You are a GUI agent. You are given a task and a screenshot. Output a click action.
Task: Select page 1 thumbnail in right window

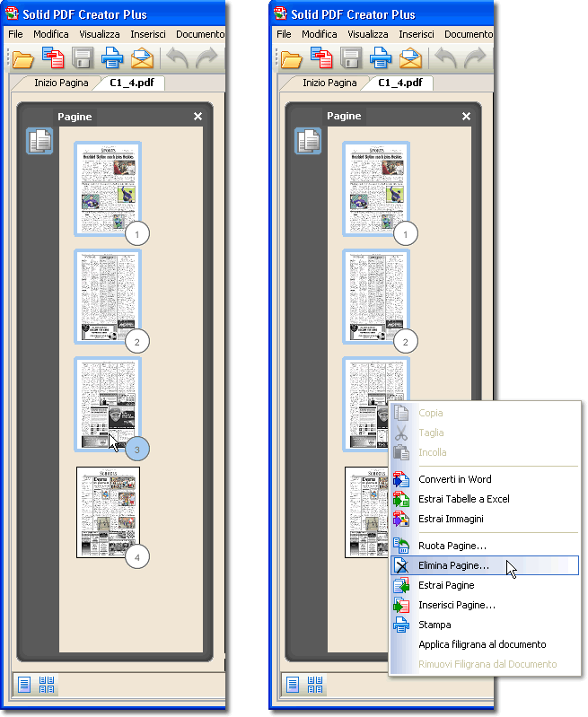376,188
